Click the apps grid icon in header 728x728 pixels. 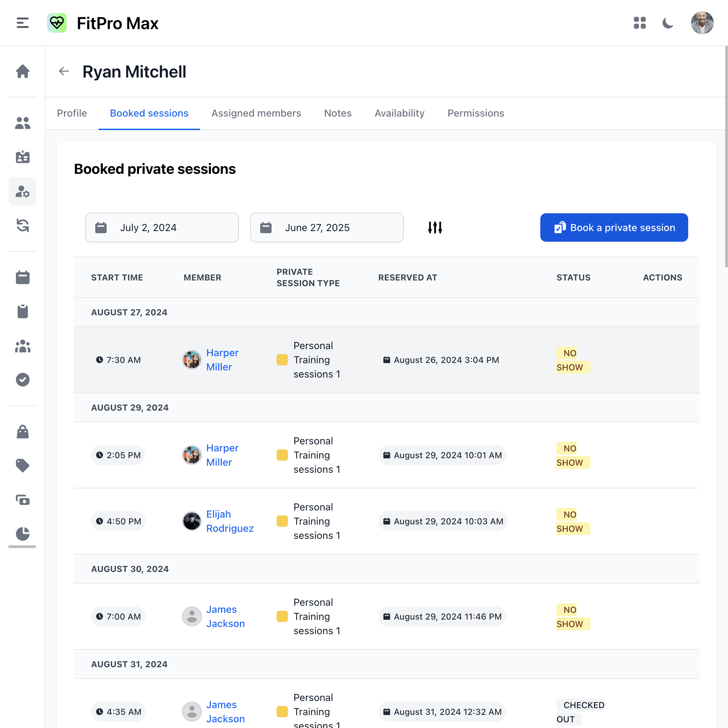point(640,23)
